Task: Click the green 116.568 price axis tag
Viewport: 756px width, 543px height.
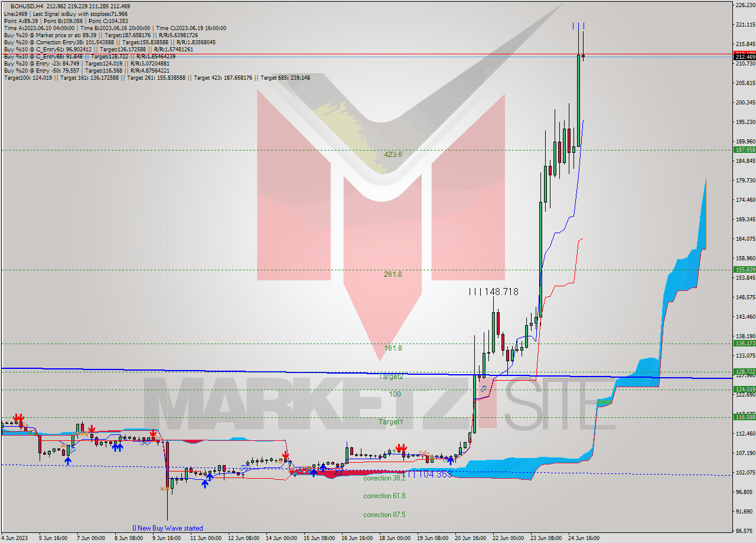Action: tap(744, 417)
